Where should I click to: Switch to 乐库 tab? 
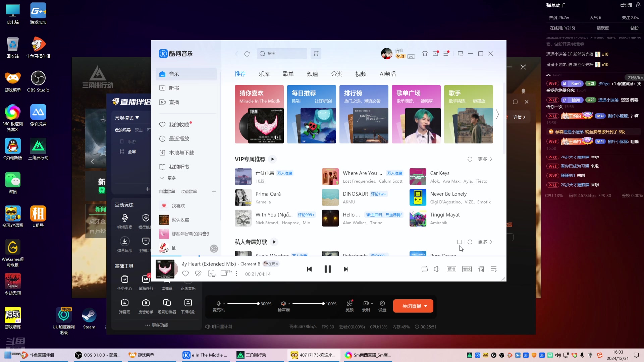pyautogui.click(x=264, y=74)
